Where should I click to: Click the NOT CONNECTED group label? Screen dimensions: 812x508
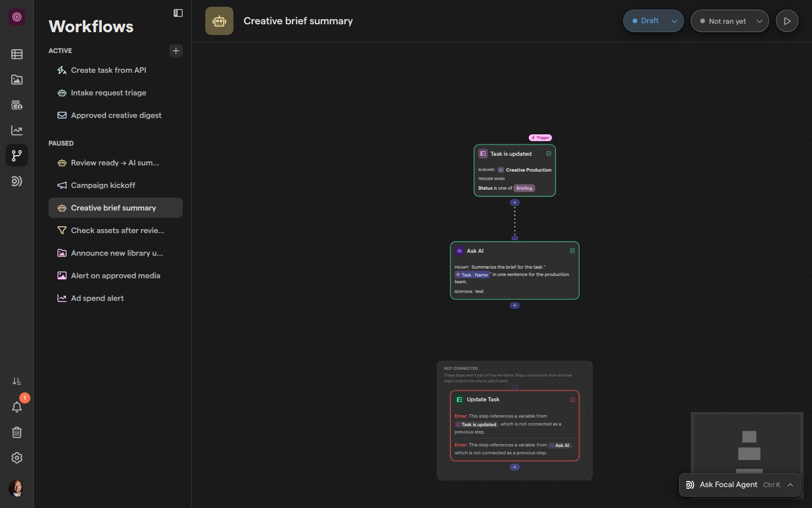point(461,368)
